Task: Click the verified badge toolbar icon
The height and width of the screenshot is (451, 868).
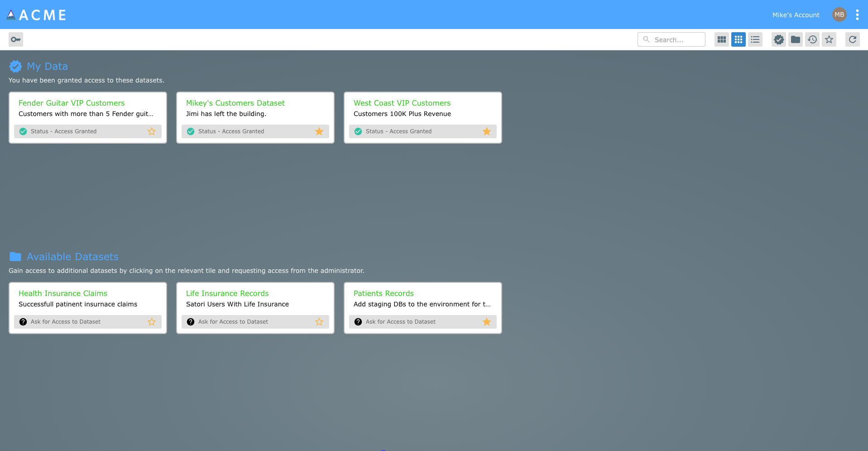Action: (779, 39)
